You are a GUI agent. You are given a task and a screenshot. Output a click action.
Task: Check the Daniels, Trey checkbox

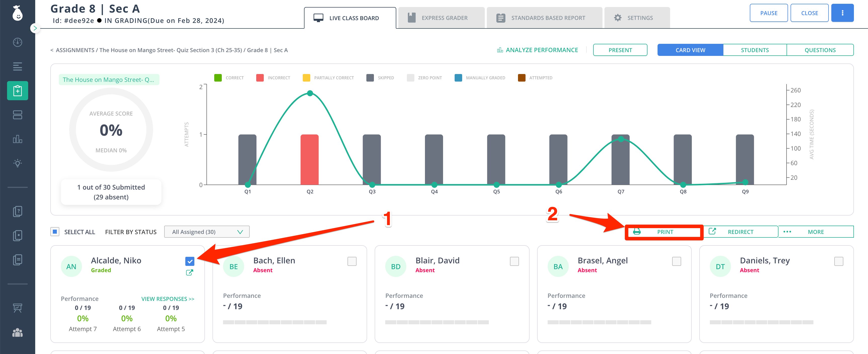839,261
